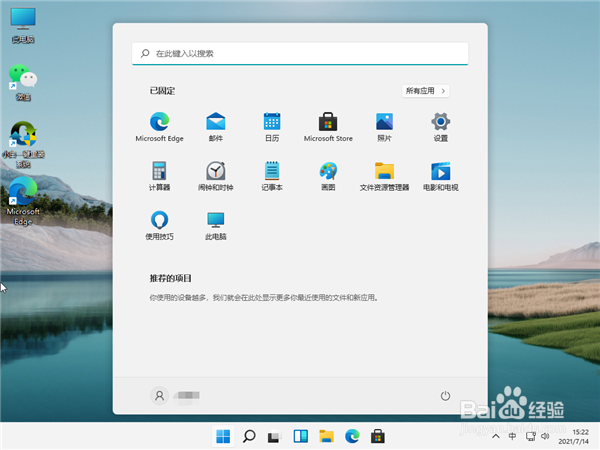
Task: Open the 邮件 (Mail) app
Action: pos(215,127)
